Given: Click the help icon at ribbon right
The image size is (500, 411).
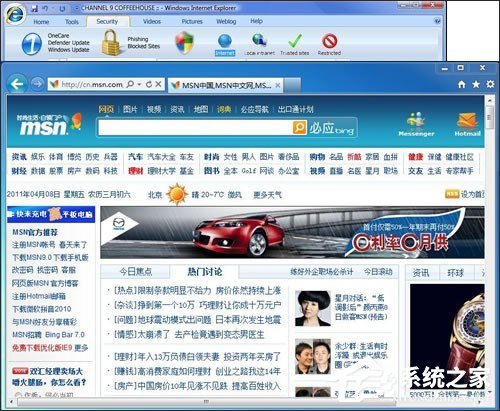Looking at the screenshot, I should (x=438, y=21).
